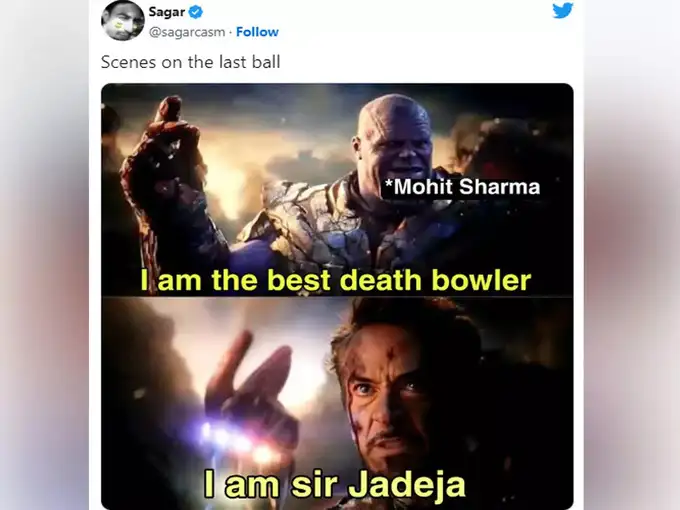This screenshot has width=680, height=510.
Task: Open the top meme panel showing the purple armored character
Action: [x=337, y=190]
